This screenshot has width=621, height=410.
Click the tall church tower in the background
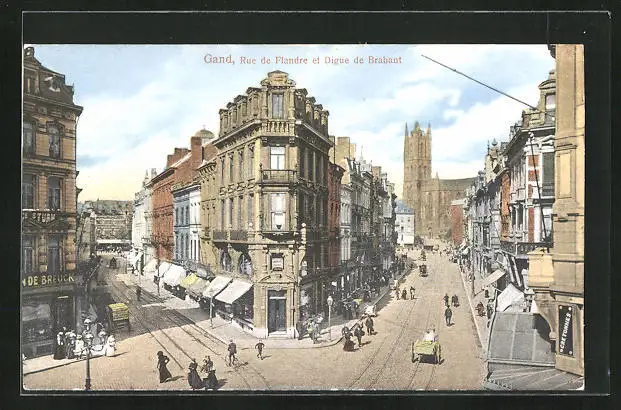(417, 179)
